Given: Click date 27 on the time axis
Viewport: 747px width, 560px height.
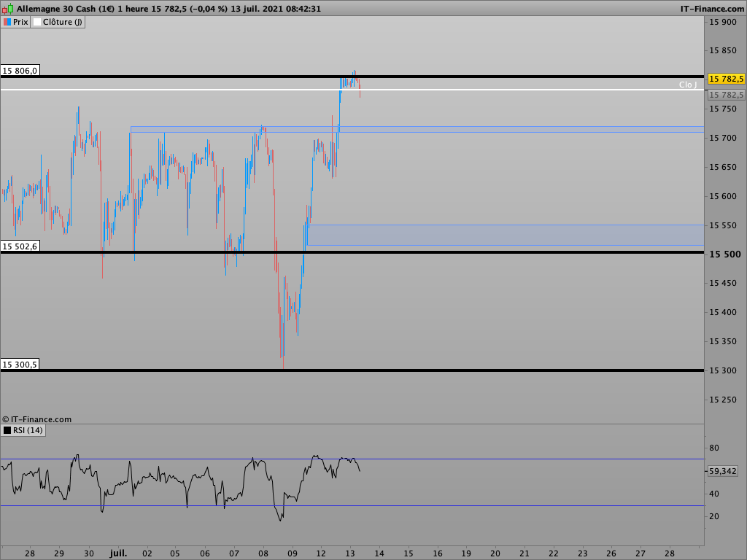Looking at the screenshot, I should pos(640,553).
